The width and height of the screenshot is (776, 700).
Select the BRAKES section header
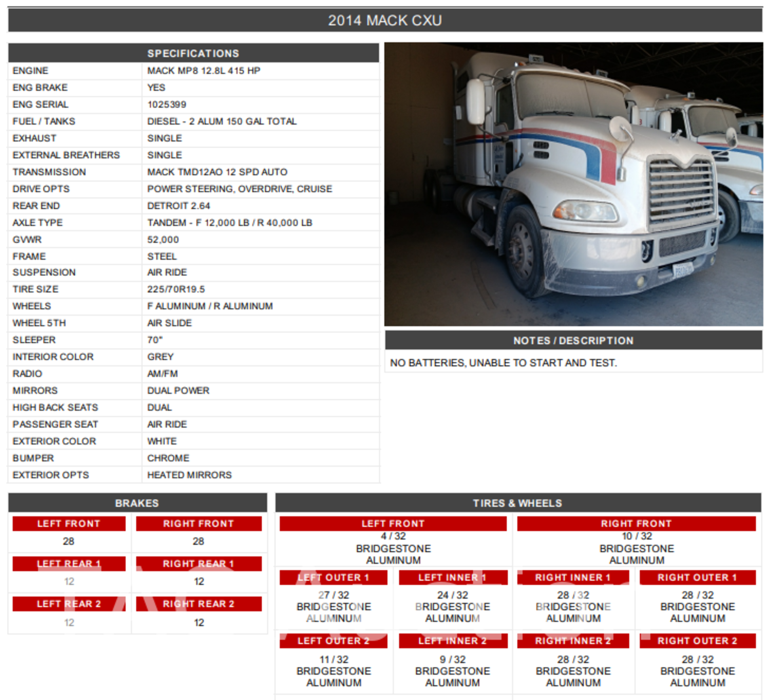[137, 503]
